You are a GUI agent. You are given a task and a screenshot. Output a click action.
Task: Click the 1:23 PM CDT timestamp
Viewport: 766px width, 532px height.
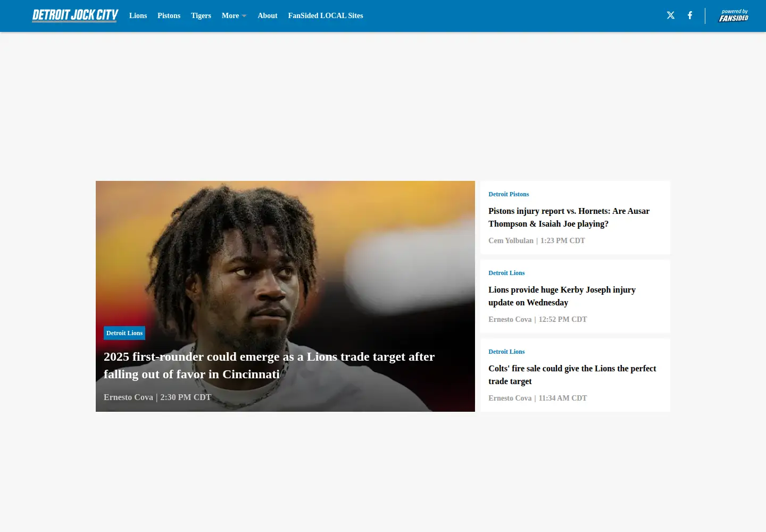coord(563,240)
